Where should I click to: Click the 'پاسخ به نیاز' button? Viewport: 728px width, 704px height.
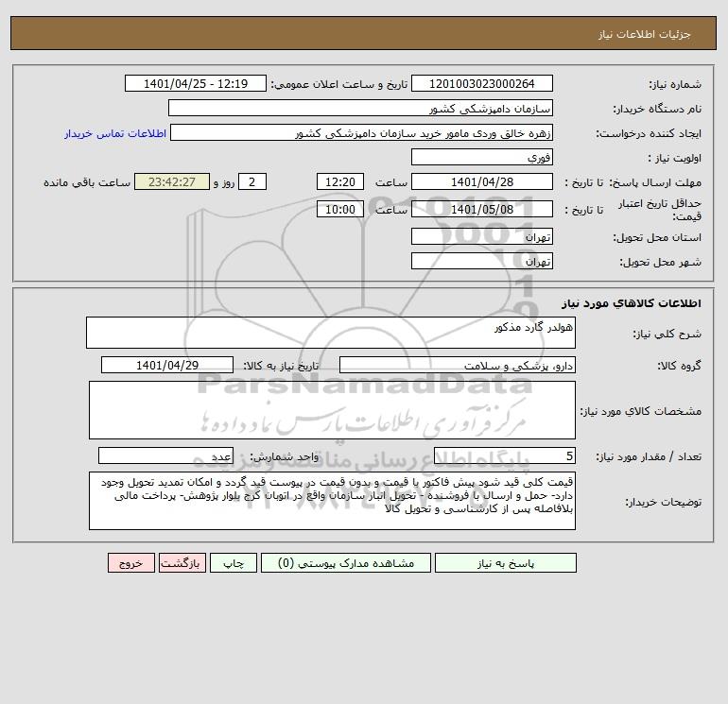click(x=506, y=563)
